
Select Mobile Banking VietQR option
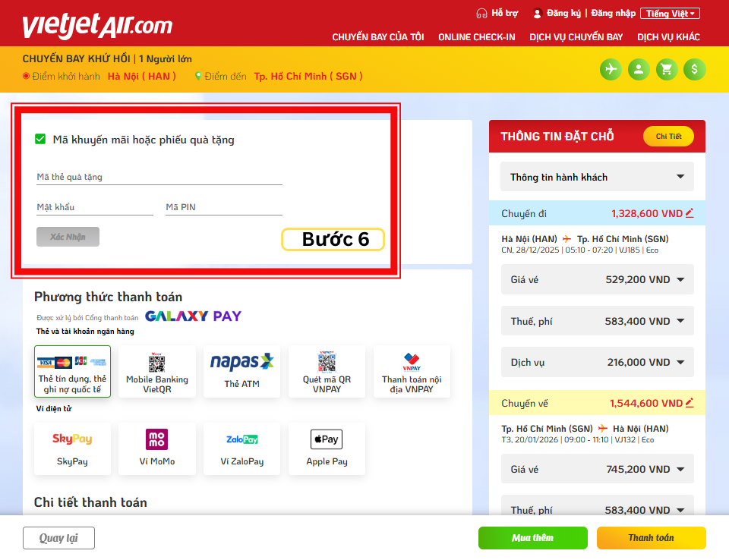pyautogui.click(x=156, y=371)
